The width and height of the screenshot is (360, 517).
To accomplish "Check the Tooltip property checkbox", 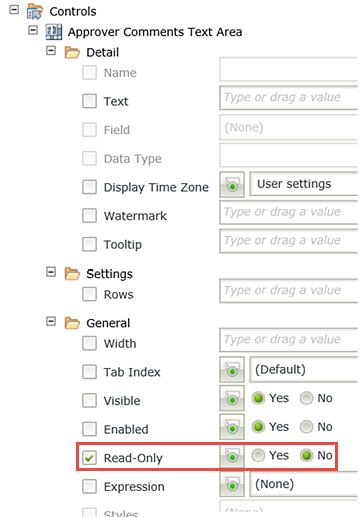I will [x=89, y=244].
